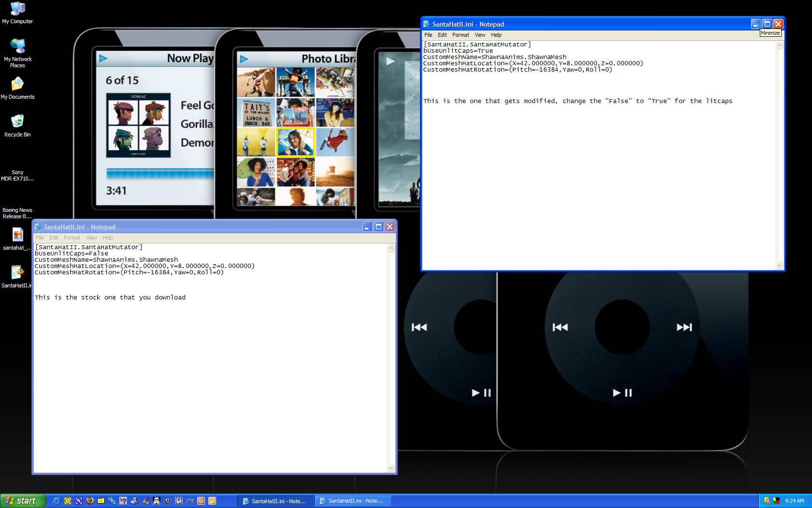This screenshot has width=812, height=508.
Task: Select the santahat_ desktop file icon
Action: [x=17, y=239]
